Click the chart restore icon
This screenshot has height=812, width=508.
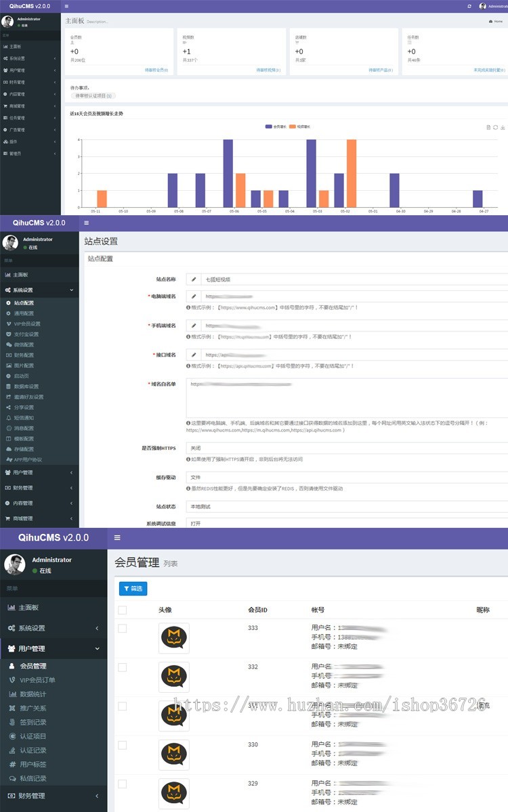tap(495, 127)
